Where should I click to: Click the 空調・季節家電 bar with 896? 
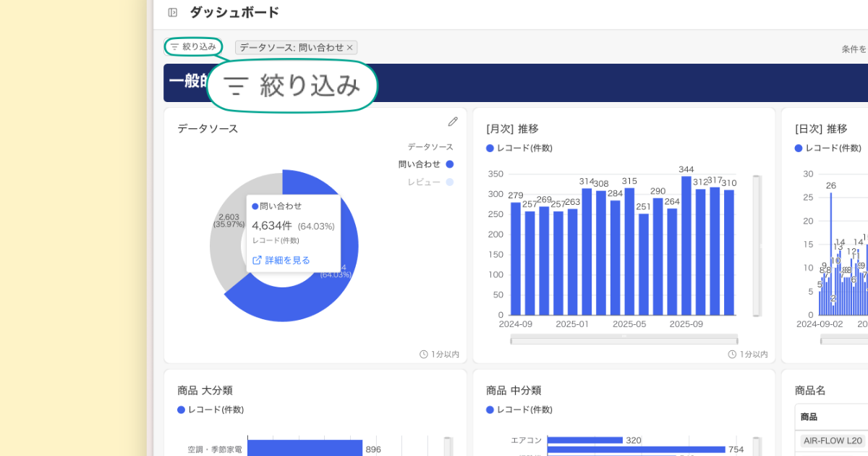(305, 449)
